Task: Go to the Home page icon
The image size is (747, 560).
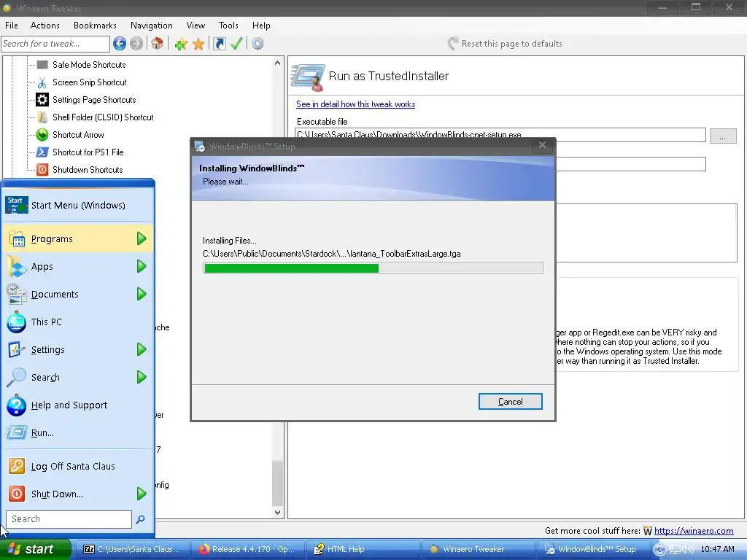Action: pos(158,44)
